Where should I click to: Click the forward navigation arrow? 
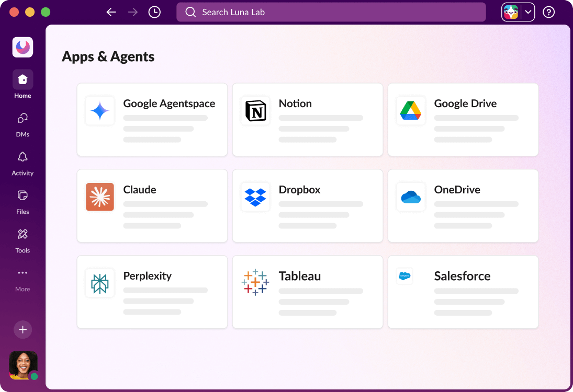[x=132, y=11]
